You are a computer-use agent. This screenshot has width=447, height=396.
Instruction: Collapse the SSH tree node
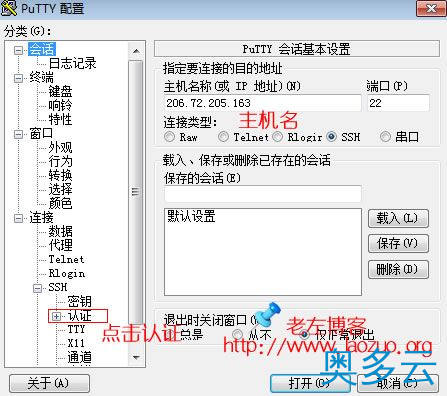pos(38,288)
